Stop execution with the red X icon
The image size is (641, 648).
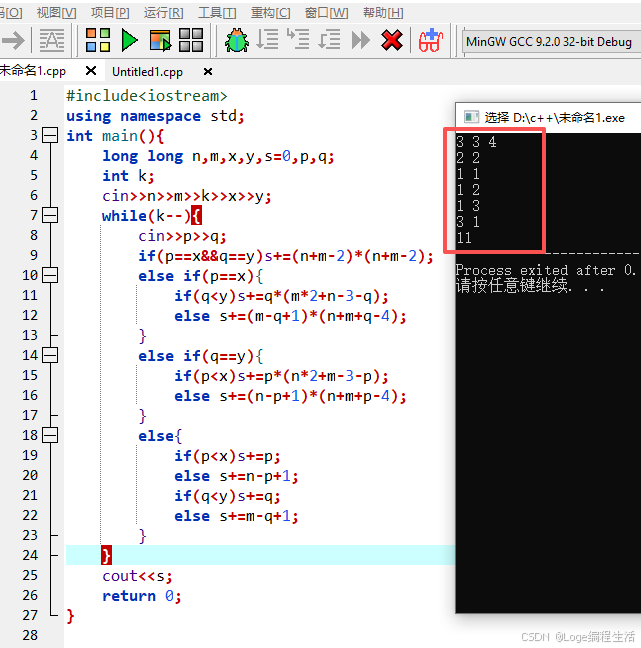(392, 40)
